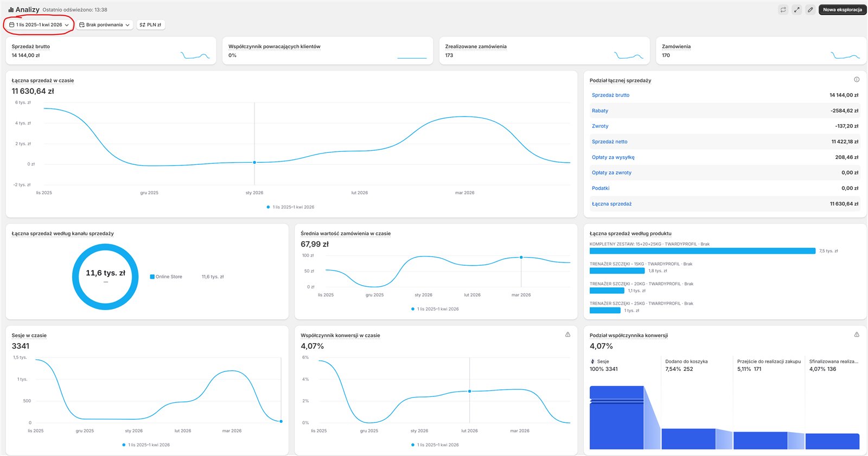Click info icon in Podział łącznej sprzedaży
868x456 pixels.
857,80
